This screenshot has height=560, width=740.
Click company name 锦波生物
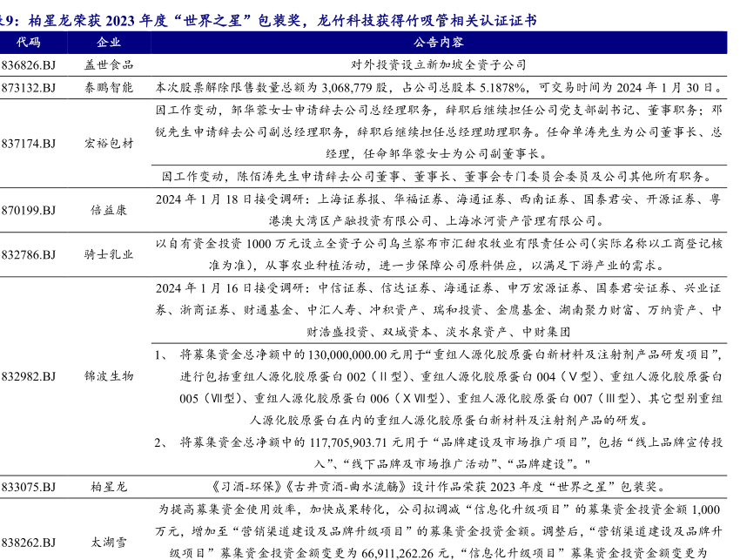tap(109, 376)
